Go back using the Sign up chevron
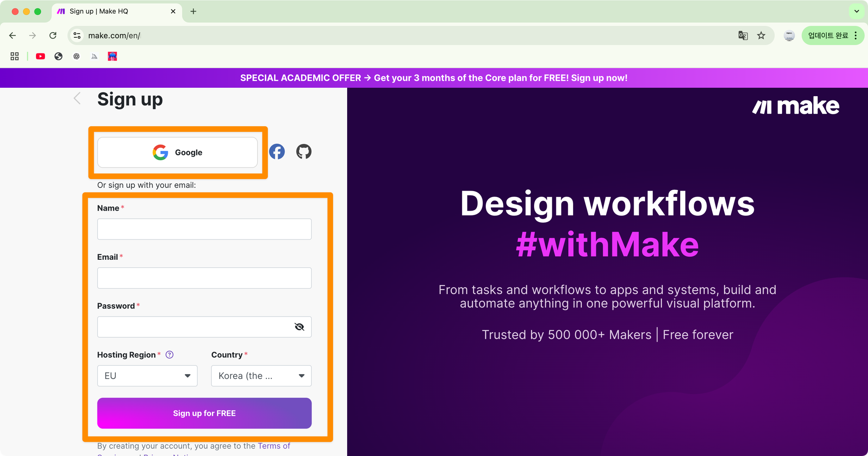Viewport: 868px width, 456px height. click(x=77, y=98)
